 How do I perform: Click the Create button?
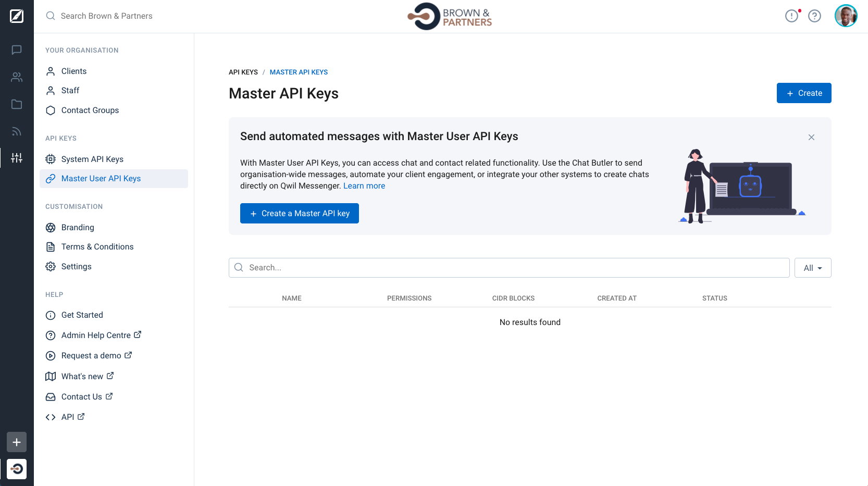[803, 93]
